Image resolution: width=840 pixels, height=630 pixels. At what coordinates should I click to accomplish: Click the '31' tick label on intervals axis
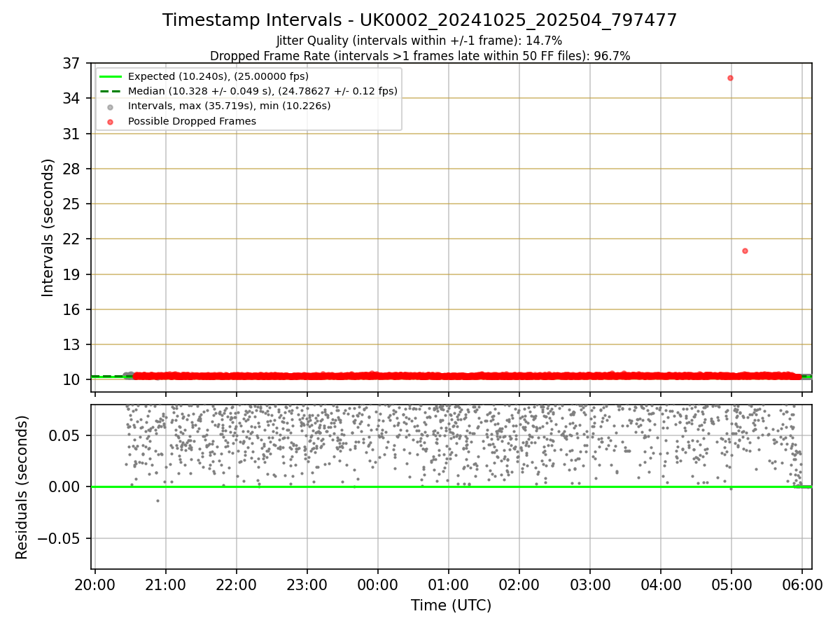tap(71, 134)
